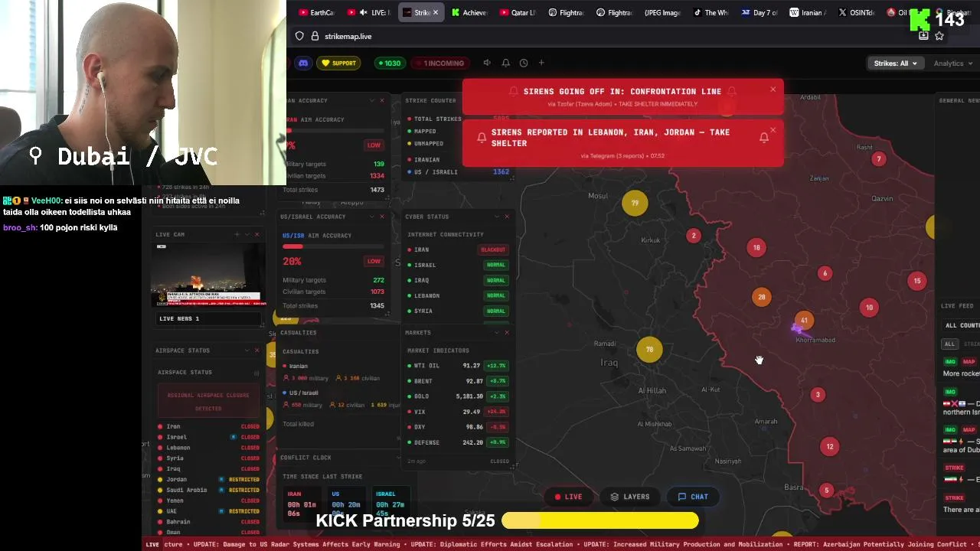Close the Live Cam panel
The image size is (980, 551).
click(256, 234)
